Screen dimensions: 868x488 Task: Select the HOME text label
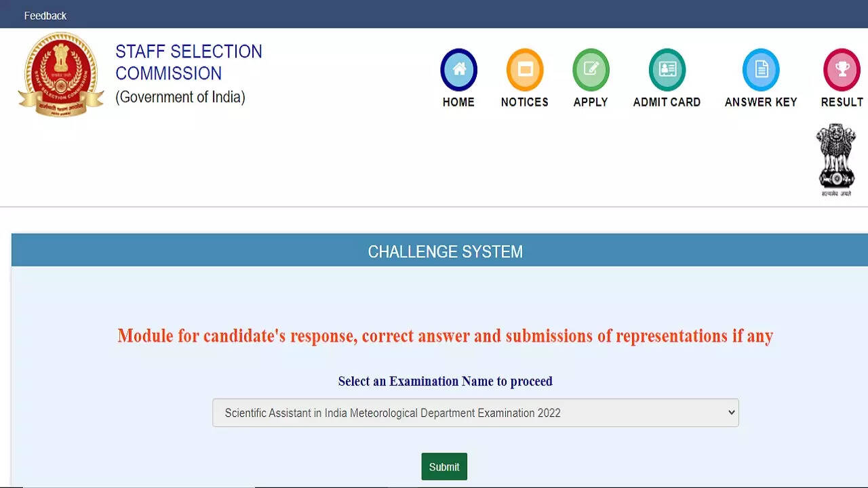459,102
